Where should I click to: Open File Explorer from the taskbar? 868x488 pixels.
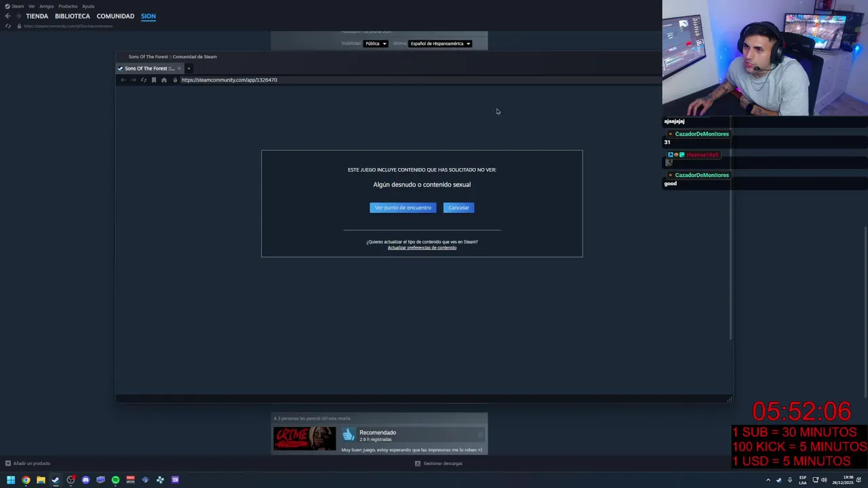pos(41,480)
